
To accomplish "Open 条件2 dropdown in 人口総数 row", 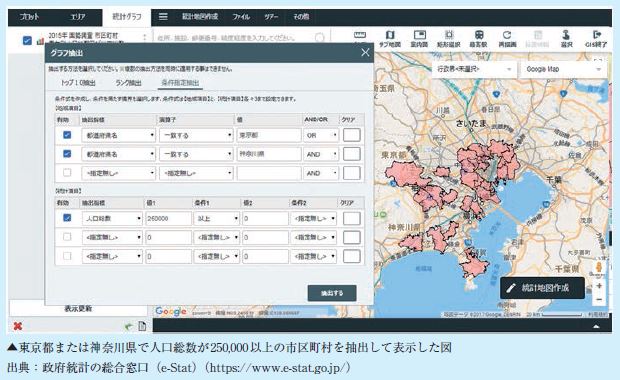I will (313, 218).
